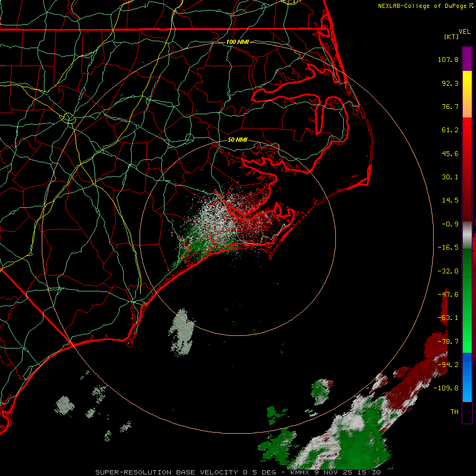
Task: Select the VEL legend title
Action: click(x=465, y=32)
